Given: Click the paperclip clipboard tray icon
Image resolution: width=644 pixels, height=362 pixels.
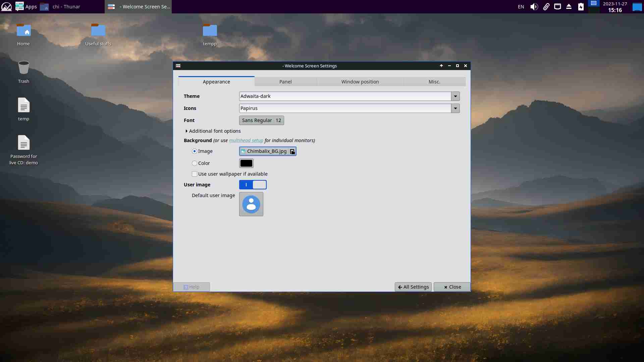Looking at the screenshot, I should tap(546, 7).
